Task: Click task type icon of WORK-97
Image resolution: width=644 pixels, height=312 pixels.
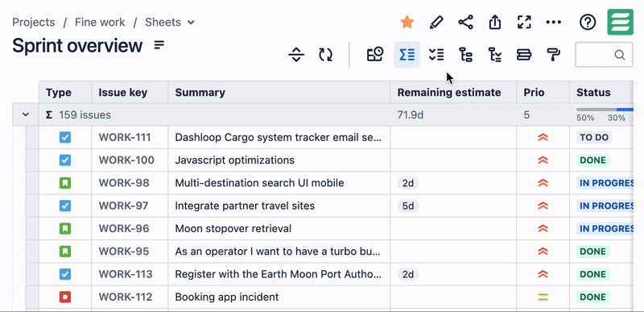Action: [65, 206]
